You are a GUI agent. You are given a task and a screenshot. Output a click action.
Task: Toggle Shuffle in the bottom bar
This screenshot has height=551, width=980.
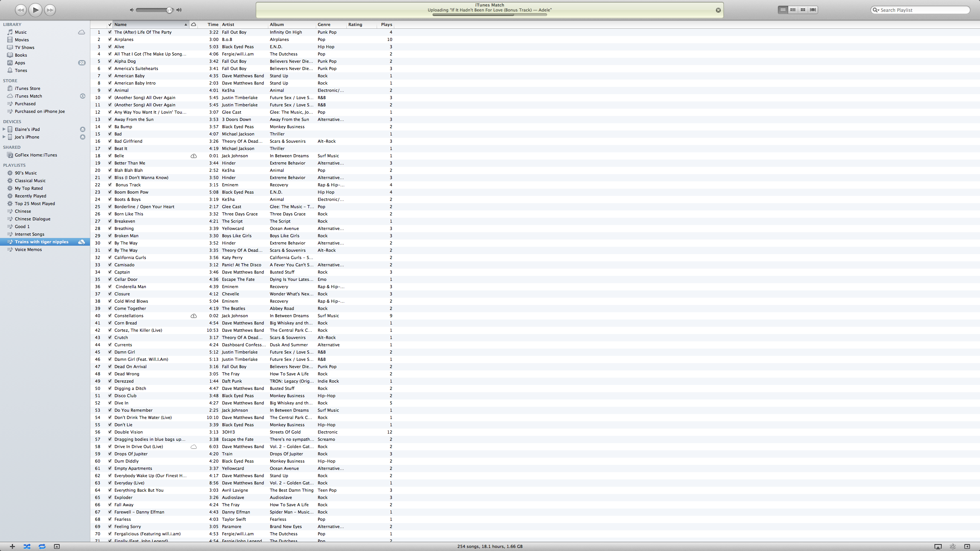(x=27, y=546)
